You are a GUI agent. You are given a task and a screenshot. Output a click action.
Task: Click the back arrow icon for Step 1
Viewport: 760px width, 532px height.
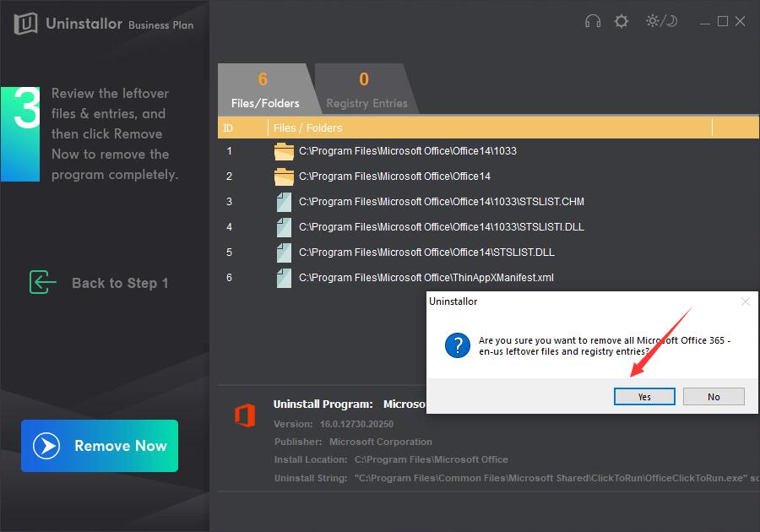pyautogui.click(x=42, y=282)
